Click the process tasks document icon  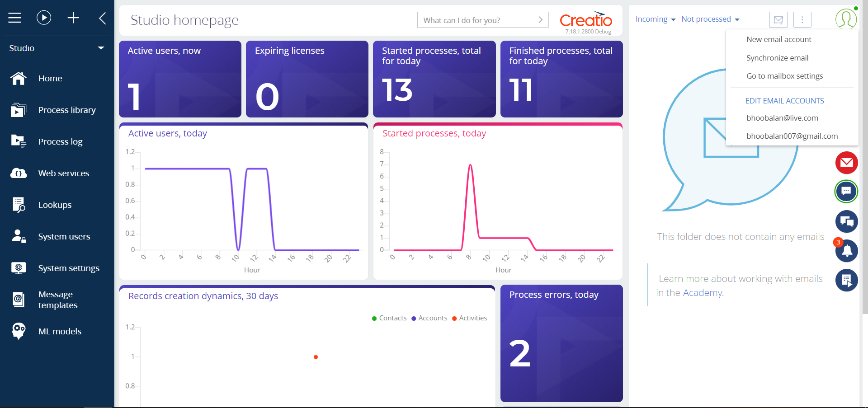(846, 280)
